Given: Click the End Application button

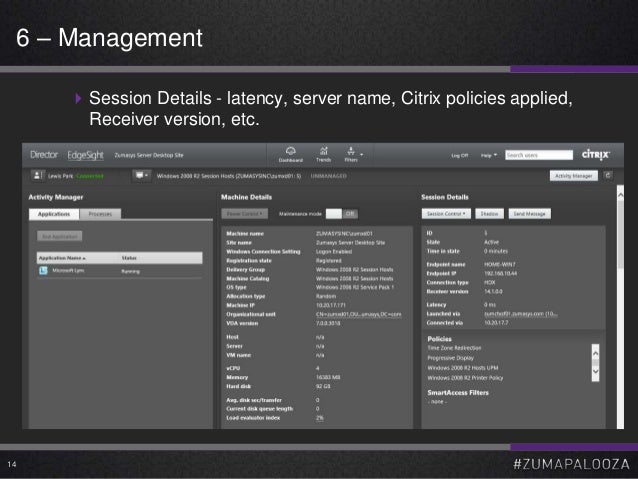Looking at the screenshot, I should point(59,236).
